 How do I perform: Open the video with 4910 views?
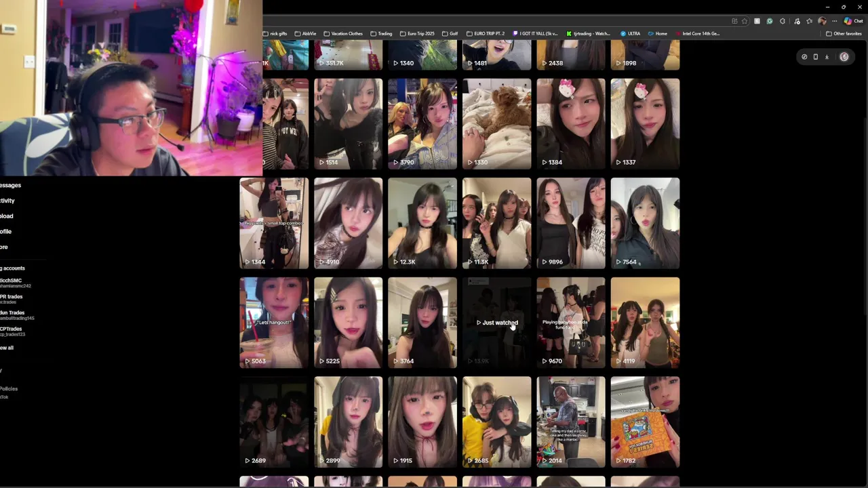tap(348, 223)
